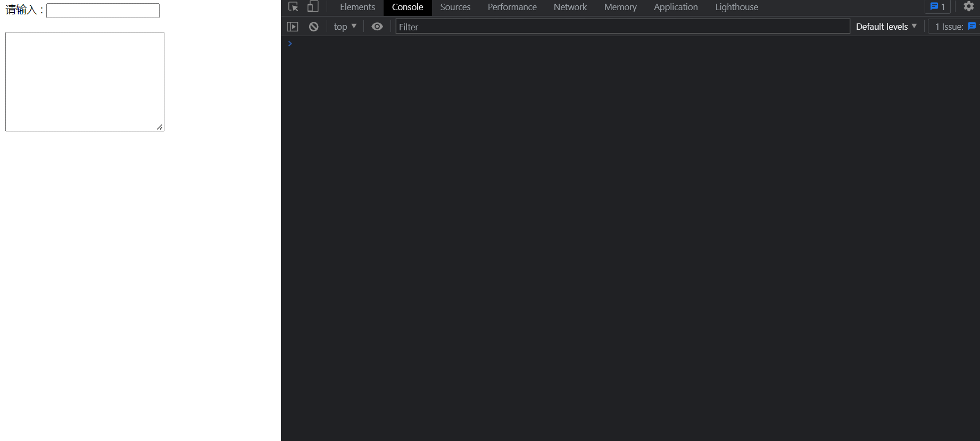The image size is (980, 441).
Task: Select the Lighthouse tab
Action: point(736,7)
